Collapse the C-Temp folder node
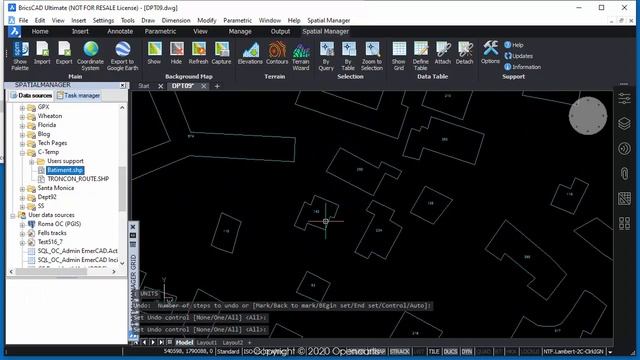 pos(22,153)
